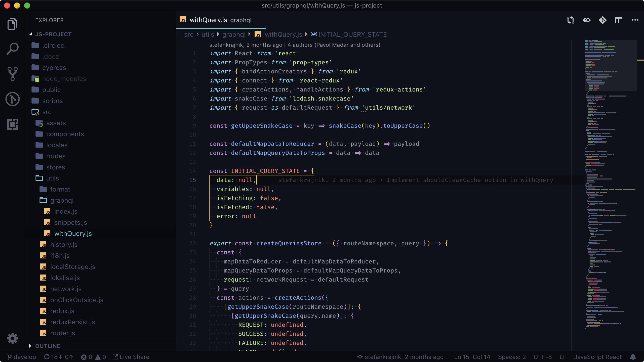644x362 pixels.
Task: Click the src breadcrumb segment
Action: coord(189,34)
